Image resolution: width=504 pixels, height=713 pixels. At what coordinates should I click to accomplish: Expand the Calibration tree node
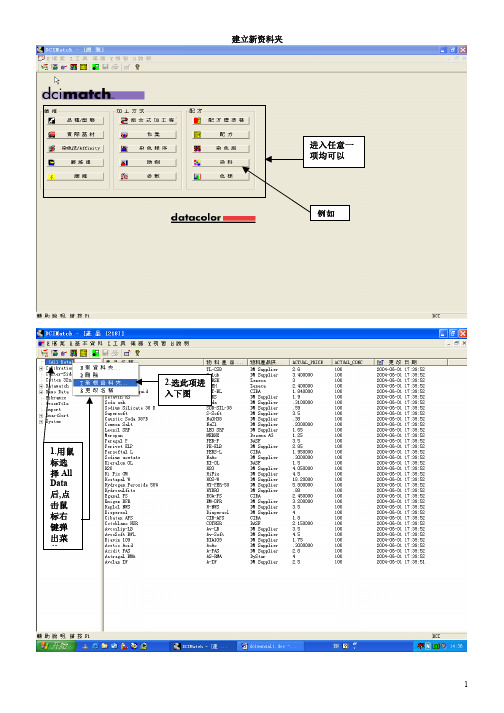41,368
